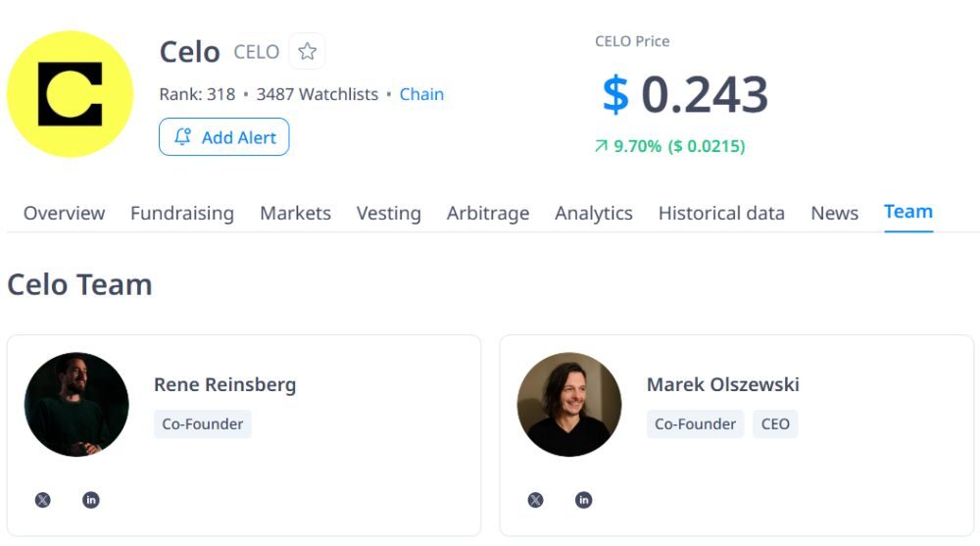Image resolution: width=980 pixels, height=546 pixels.
Task: View the Analytics tab
Action: tap(594, 213)
